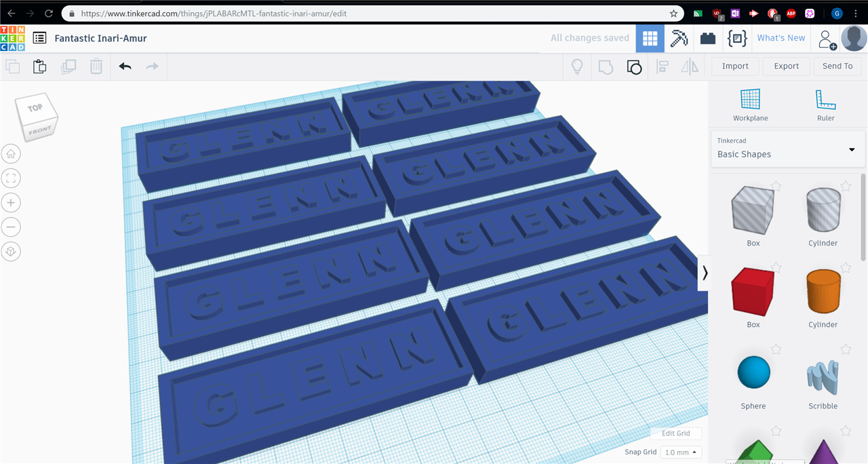
Task: Pick the striped hole Cylinder shape
Action: [x=823, y=210]
